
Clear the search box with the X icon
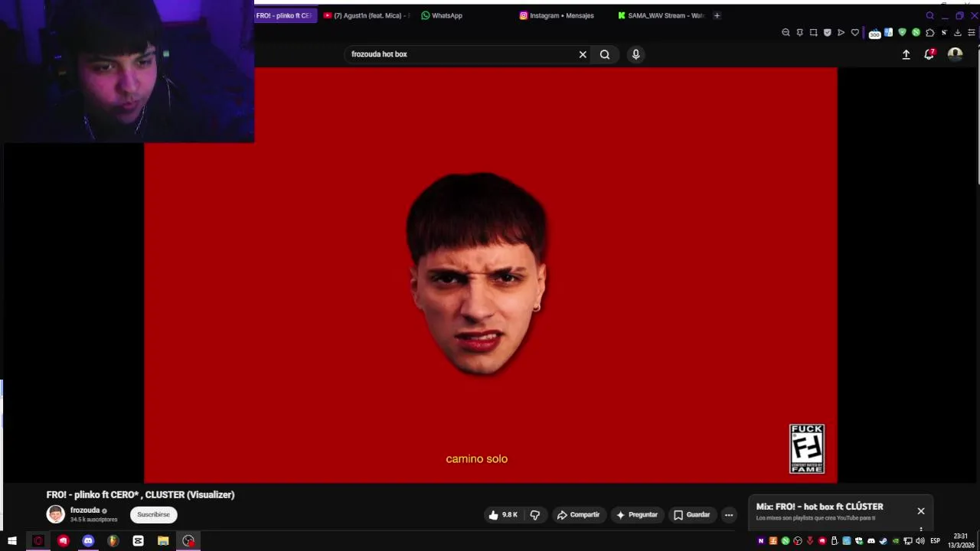583,54
